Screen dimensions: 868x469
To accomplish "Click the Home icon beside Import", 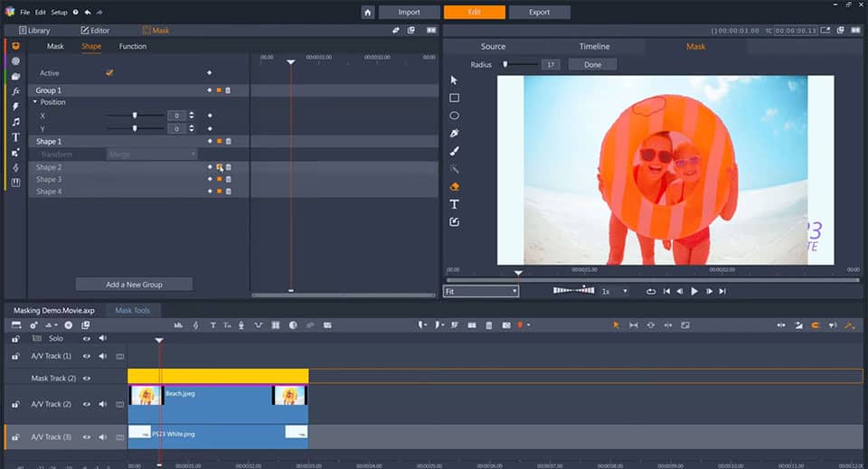I will click(x=368, y=13).
